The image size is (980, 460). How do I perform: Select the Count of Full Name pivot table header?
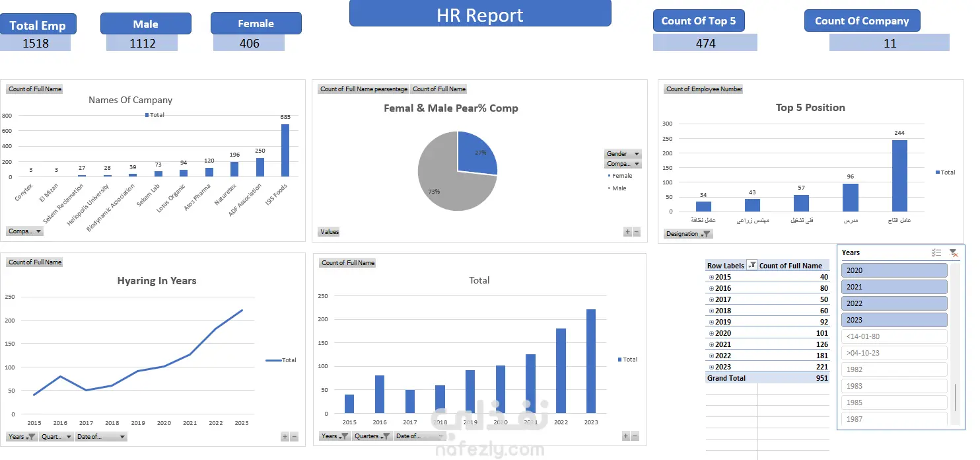tap(793, 266)
